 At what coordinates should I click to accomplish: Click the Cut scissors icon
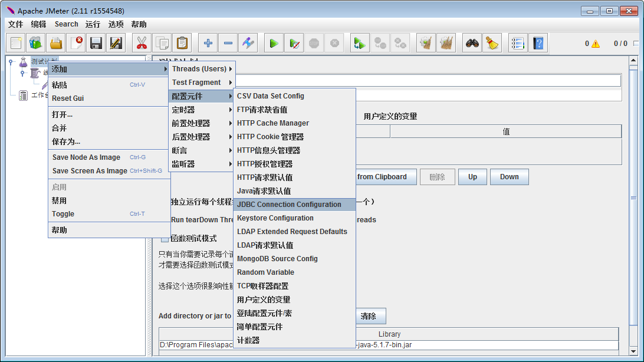click(x=142, y=43)
